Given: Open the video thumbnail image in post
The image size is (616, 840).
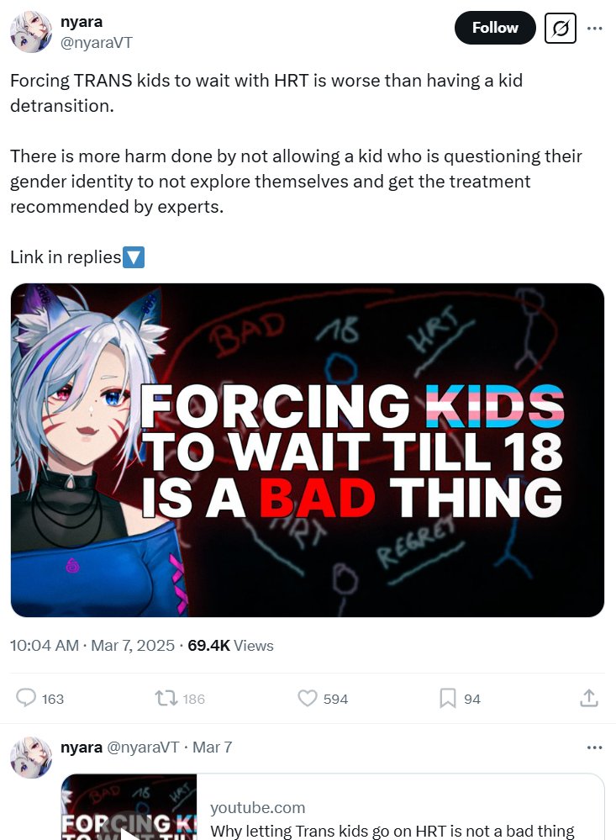Looking at the screenshot, I should pyautogui.click(x=308, y=450).
